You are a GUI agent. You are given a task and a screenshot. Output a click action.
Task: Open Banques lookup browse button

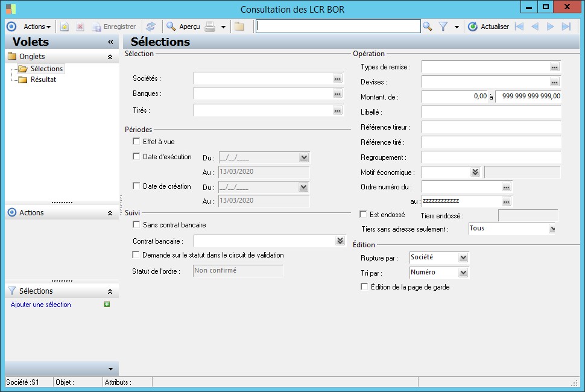(x=338, y=93)
